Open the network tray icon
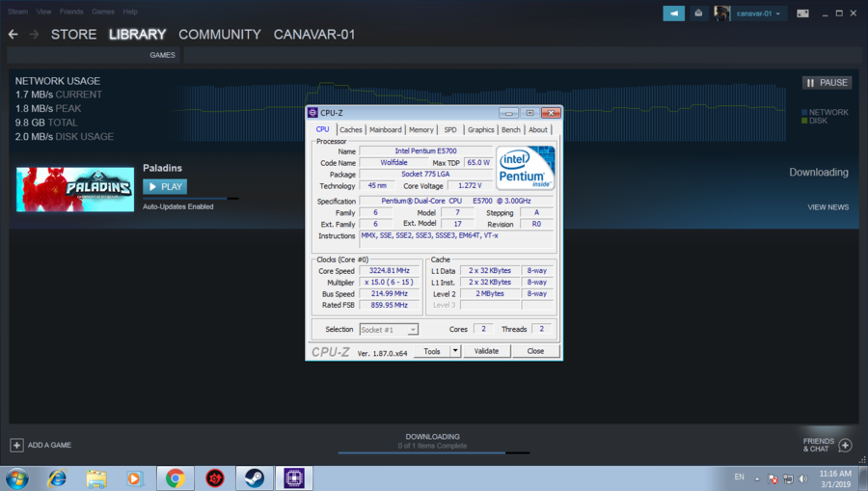This screenshot has height=491, width=868. (788, 479)
